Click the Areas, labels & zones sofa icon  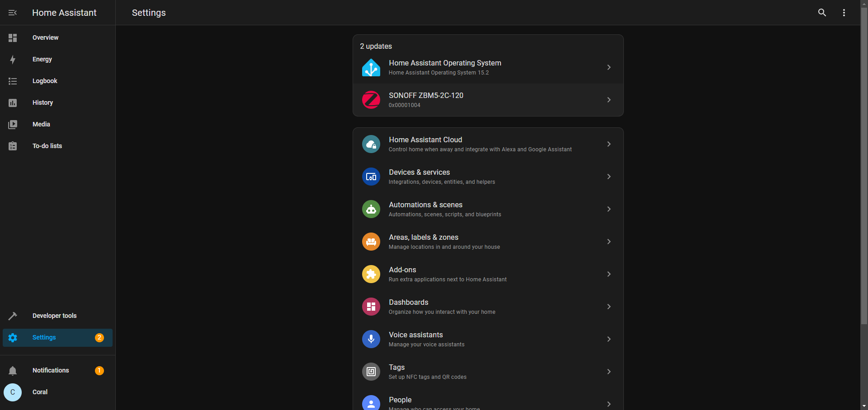pos(371,242)
